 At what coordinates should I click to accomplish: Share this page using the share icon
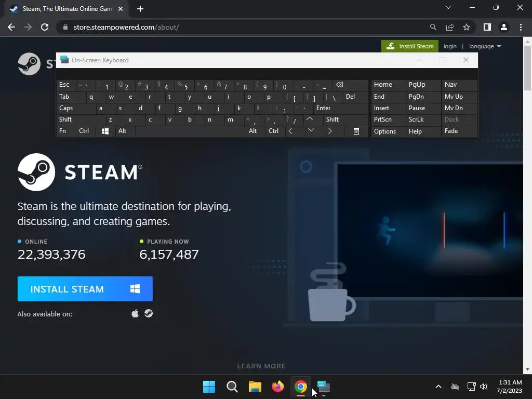point(450,27)
